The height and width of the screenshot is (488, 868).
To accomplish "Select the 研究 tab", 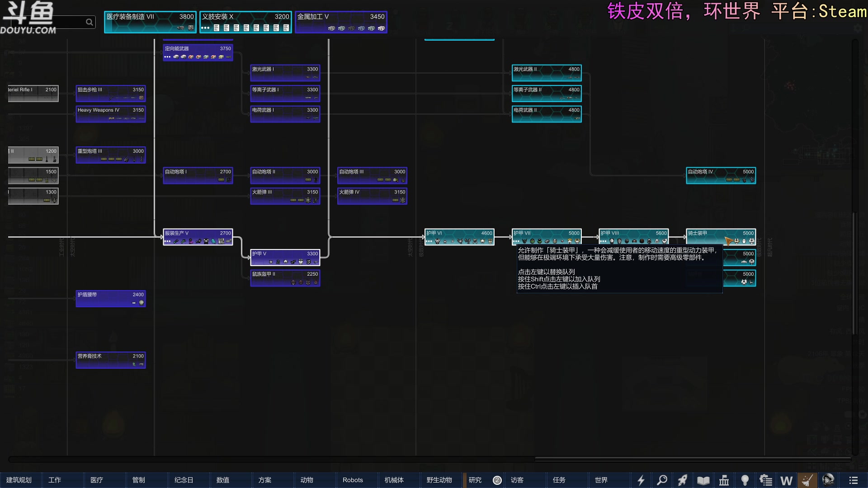I will [x=483, y=480].
